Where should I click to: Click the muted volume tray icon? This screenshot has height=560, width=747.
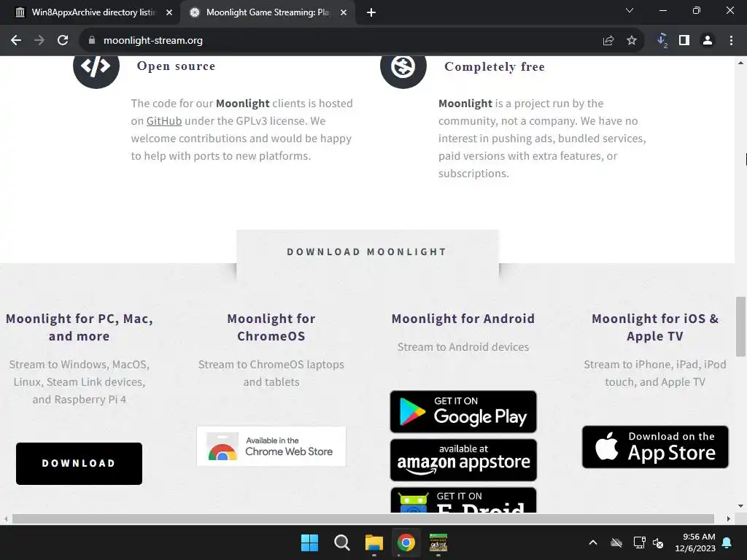(x=658, y=542)
